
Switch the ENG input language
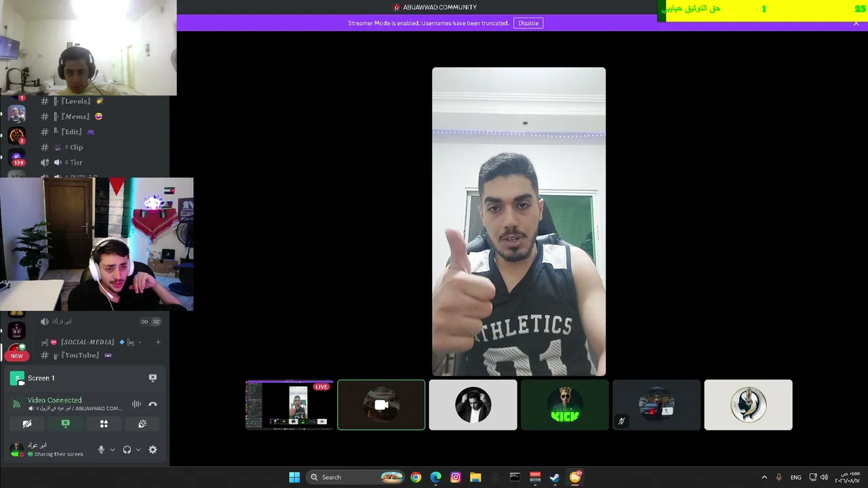(x=796, y=477)
